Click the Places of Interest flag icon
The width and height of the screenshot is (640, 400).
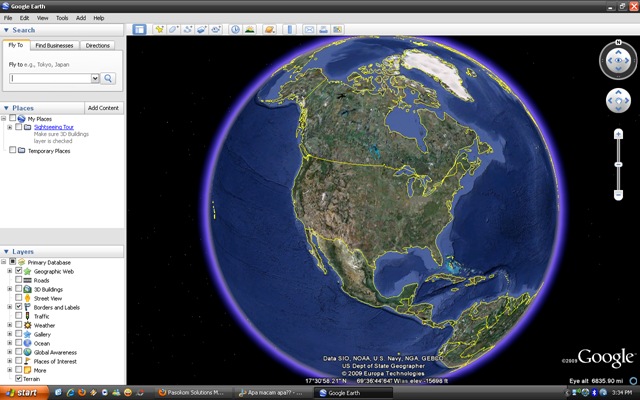coord(27,361)
